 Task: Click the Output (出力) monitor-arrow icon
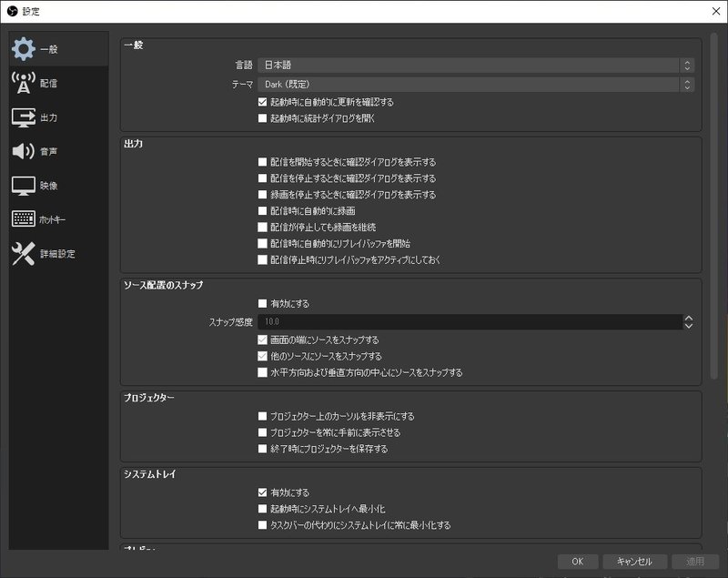point(24,117)
